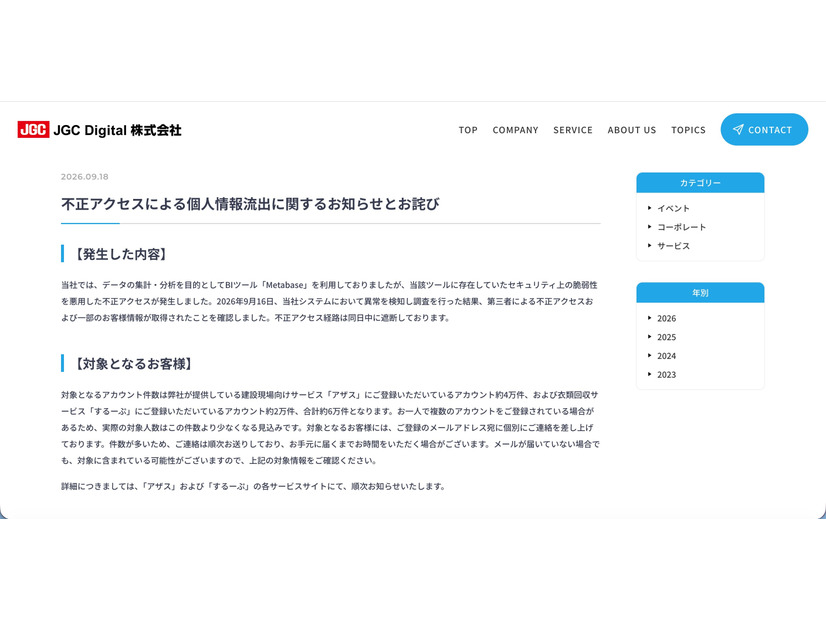Open the 2025 archive year
The image size is (826, 620).
[x=666, y=337]
